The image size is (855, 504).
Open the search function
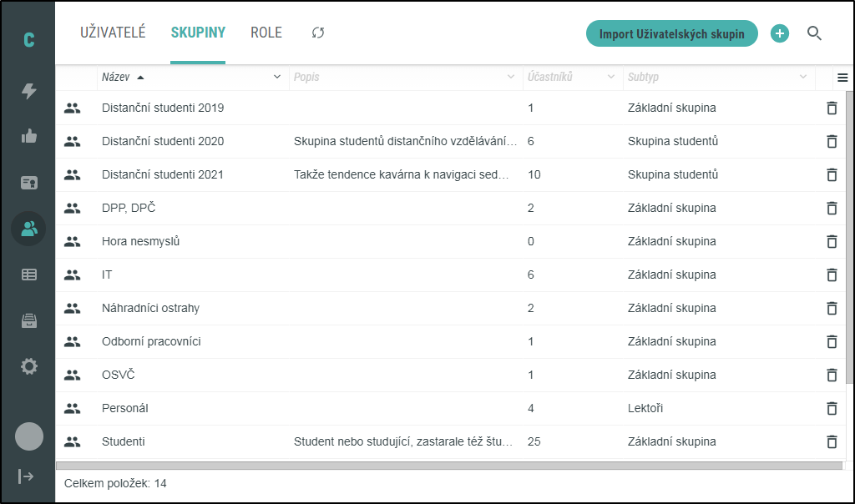click(815, 33)
